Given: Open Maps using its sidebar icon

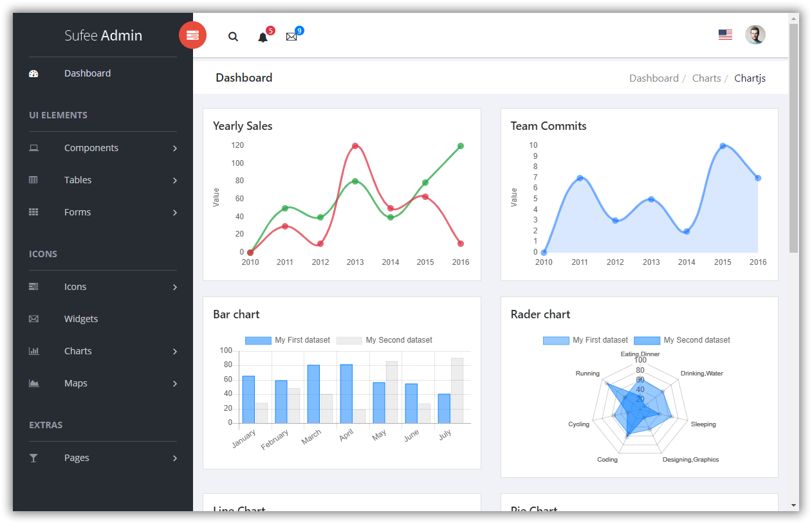Looking at the screenshot, I should (33, 383).
